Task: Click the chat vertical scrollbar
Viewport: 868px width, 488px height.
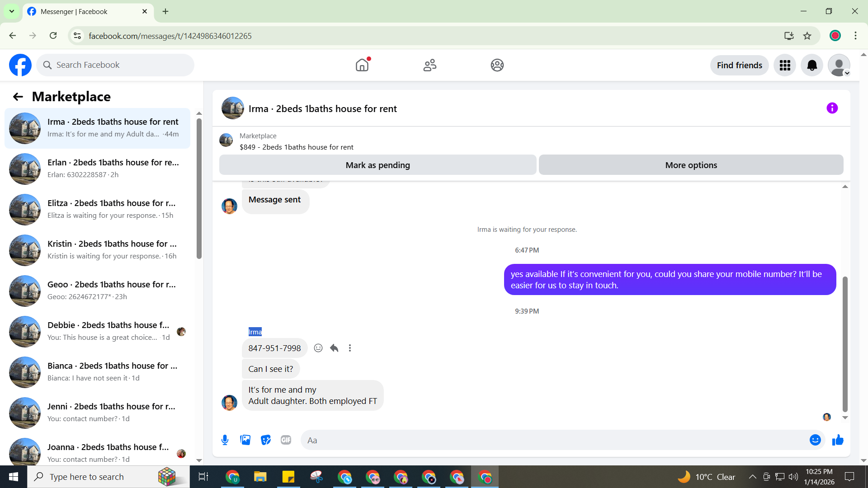Action: pyautogui.click(x=844, y=343)
